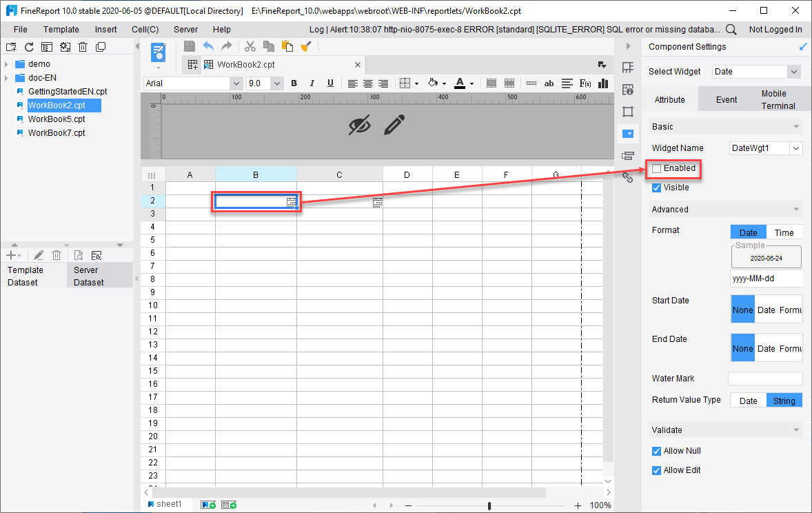This screenshot has width=812, height=513.
Task: Expand the doc-EN folder
Action: click(6, 78)
